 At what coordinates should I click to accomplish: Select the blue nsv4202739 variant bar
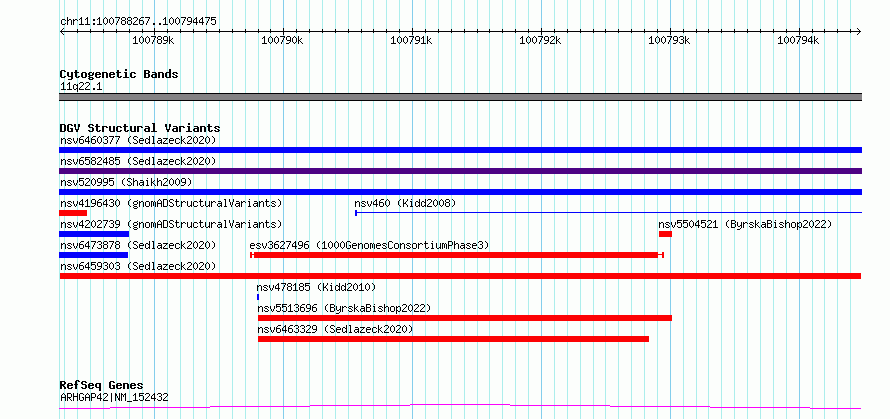(94, 234)
